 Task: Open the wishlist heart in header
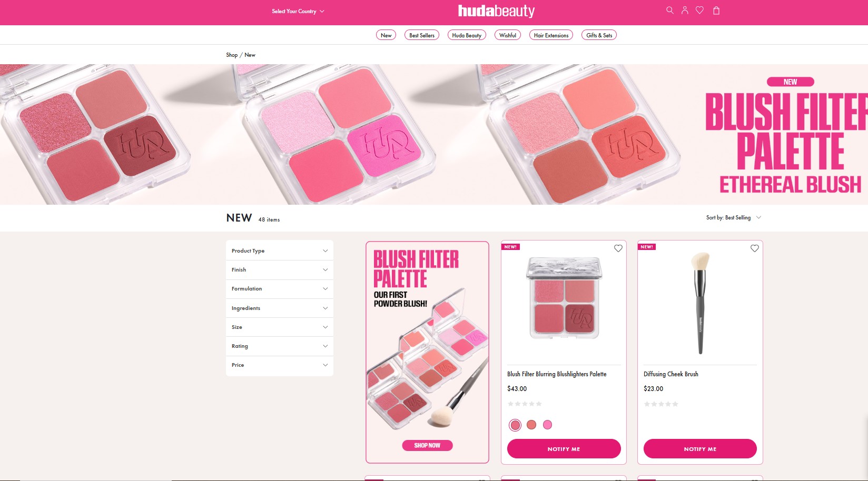(x=699, y=10)
